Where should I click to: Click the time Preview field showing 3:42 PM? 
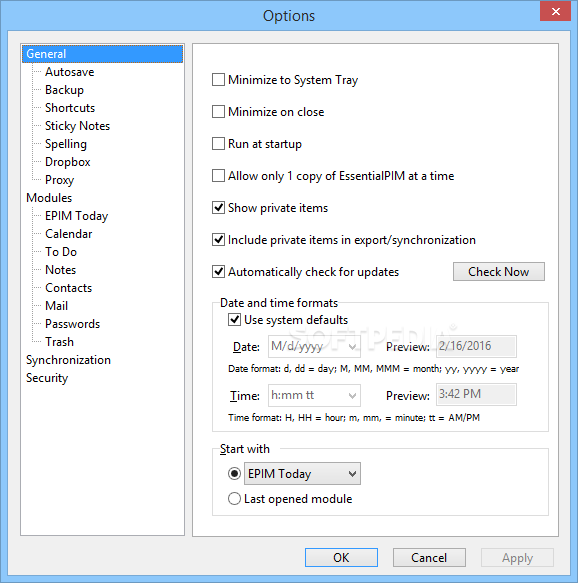point(476,394)
